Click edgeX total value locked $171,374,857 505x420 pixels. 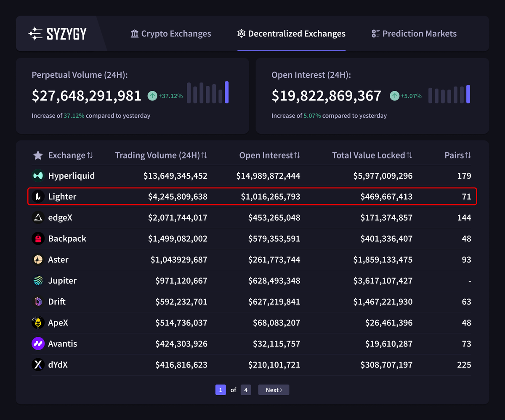pos(386,217)
